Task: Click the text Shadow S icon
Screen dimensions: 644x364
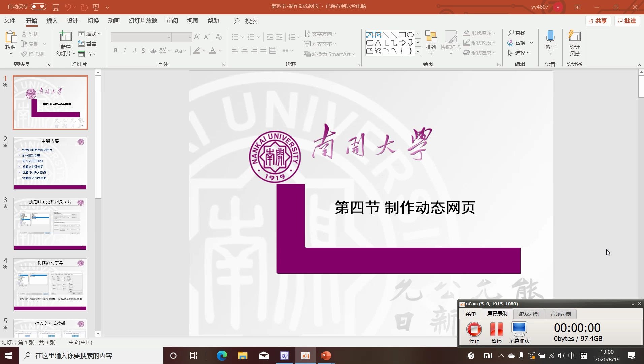Action: (143, 51)
